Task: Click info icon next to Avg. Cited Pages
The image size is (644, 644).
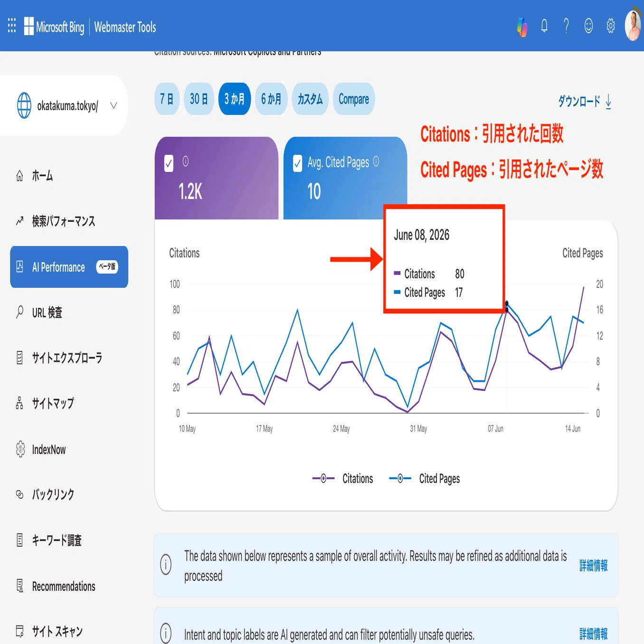Action: [376, 161]
